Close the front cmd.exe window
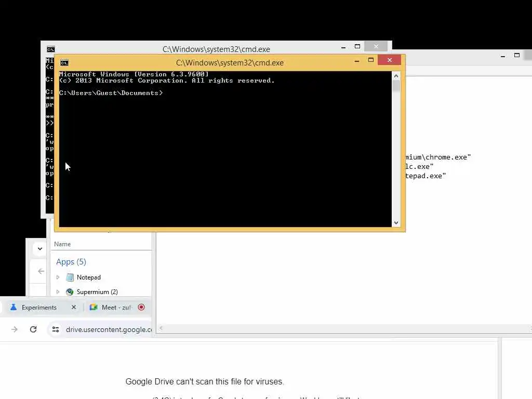This screenshot has width=532, height=399. (390, 60)
